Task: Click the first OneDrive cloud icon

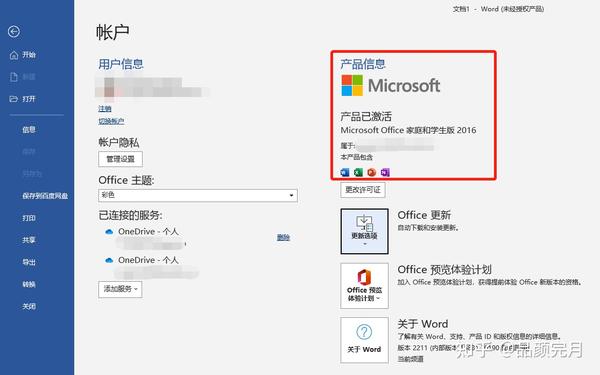Action: coord(109,232)
